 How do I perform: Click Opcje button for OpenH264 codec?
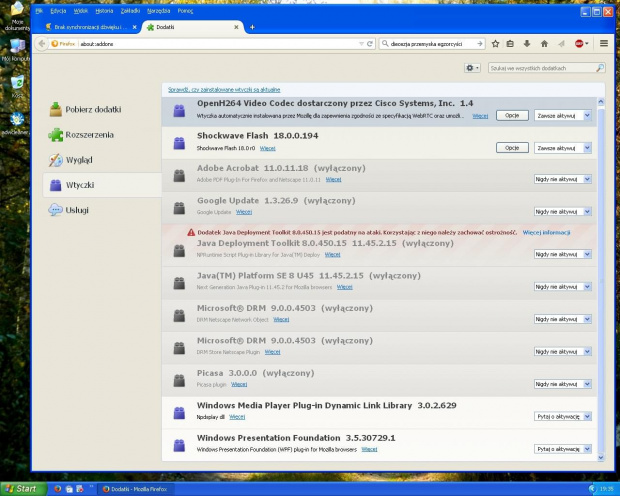pos(512,115)
